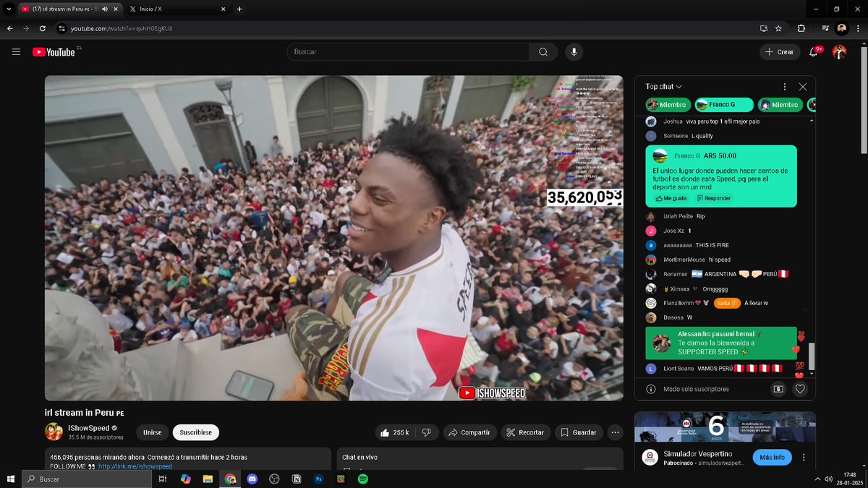Viewport: 868px width, 488px height.
Task: View site information icon in address bar
Action: 62,28
